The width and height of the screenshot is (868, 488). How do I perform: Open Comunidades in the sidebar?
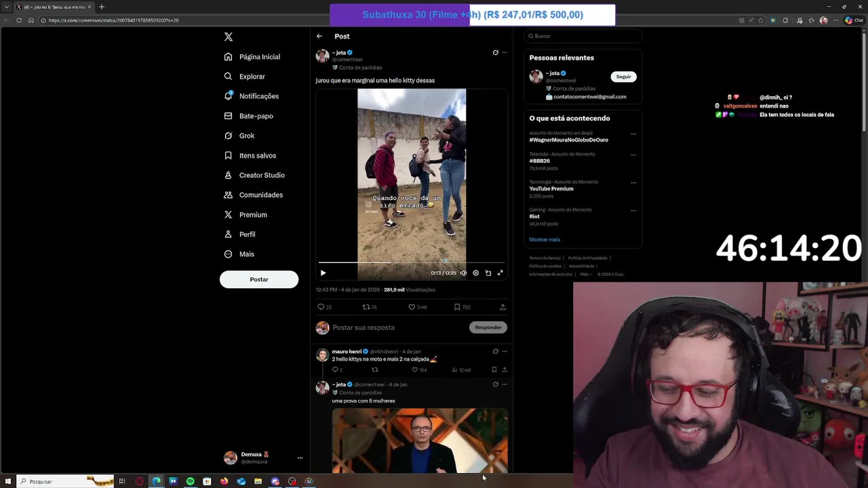(254, 195)
